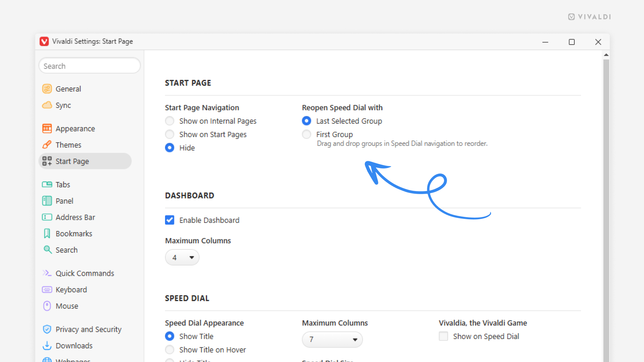
Task: Go to Appearance settings
Action: (x=85, y=128)
